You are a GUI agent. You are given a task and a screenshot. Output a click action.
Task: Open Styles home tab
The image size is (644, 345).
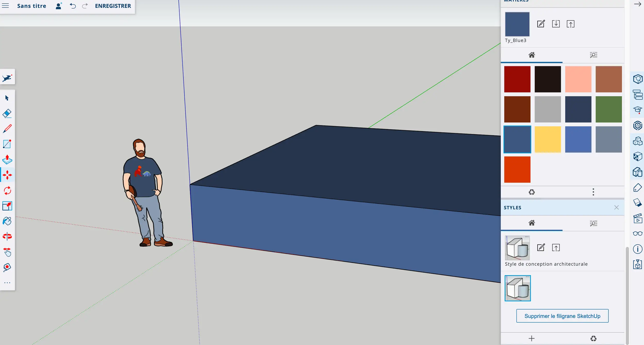[x=531, y=223]
